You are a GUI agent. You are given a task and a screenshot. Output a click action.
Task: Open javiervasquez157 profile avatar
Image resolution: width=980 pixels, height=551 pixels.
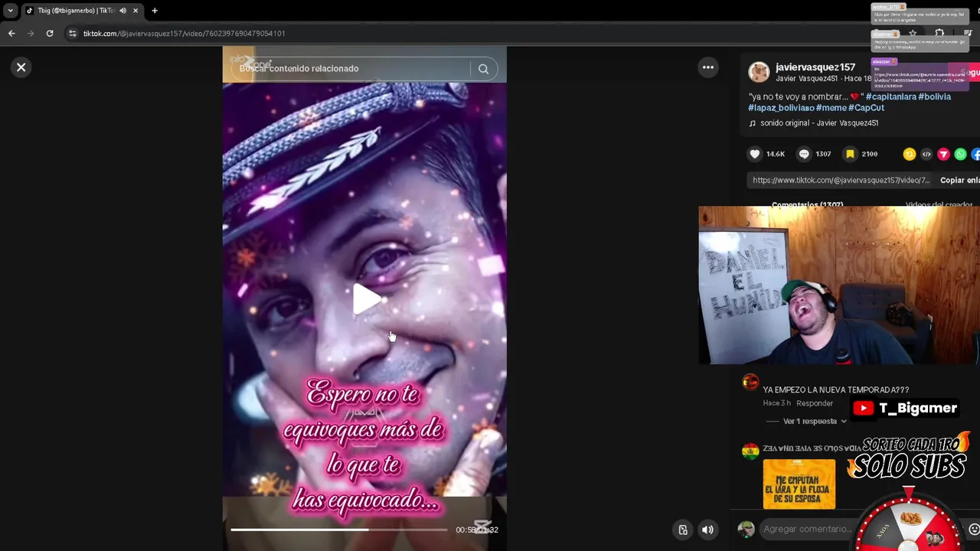tap(759, 72)
